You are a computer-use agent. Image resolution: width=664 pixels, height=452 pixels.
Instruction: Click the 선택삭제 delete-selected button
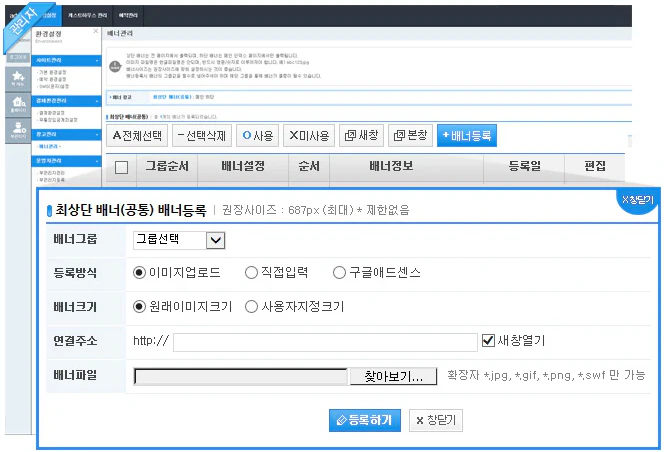click(x=202, y=136)
